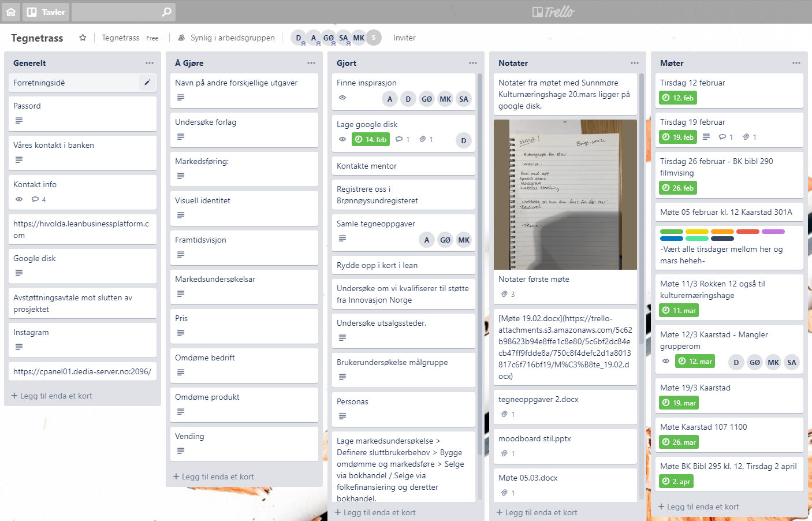Click comment icon on Tirsdag 19 februar card
812x521 pixels.
tap(722, 137)
